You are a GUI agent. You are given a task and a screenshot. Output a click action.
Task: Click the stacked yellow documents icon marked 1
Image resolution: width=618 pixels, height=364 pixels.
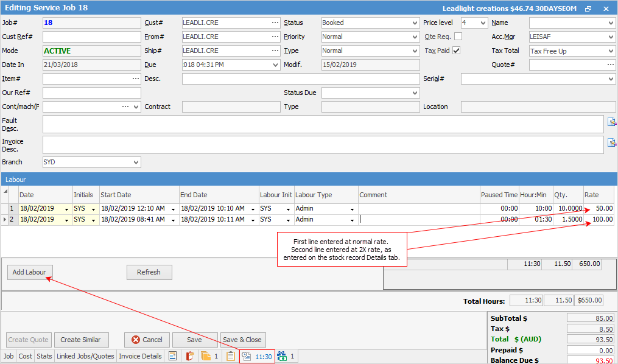(206, 357)
